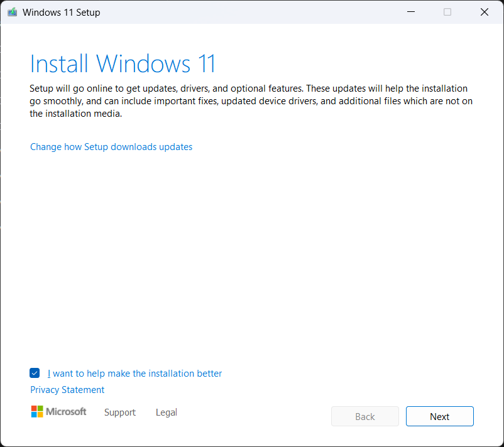Uncheck the help make installation better checkbox
The width and height of the screenshot is (504, 447).
(35, 373)
